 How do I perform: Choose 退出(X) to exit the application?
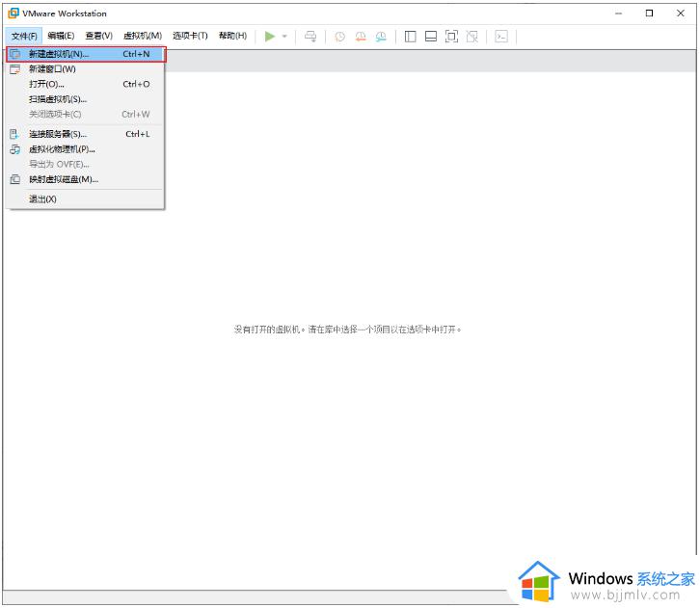[x=86, y=198]
